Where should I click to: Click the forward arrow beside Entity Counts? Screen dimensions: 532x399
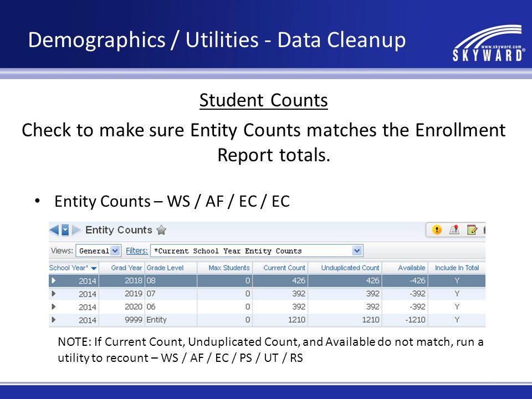point(76,230)
